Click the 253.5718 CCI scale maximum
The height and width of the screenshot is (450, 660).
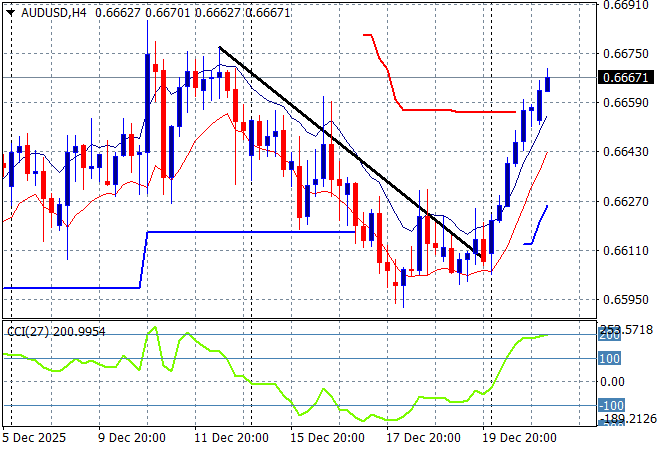(x=626, y=330)
